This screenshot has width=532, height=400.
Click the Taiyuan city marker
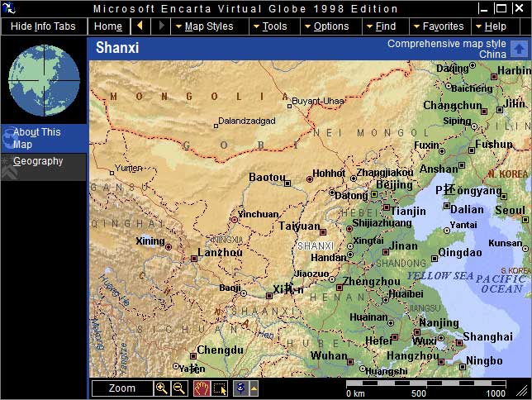click(x=323, y=232)
